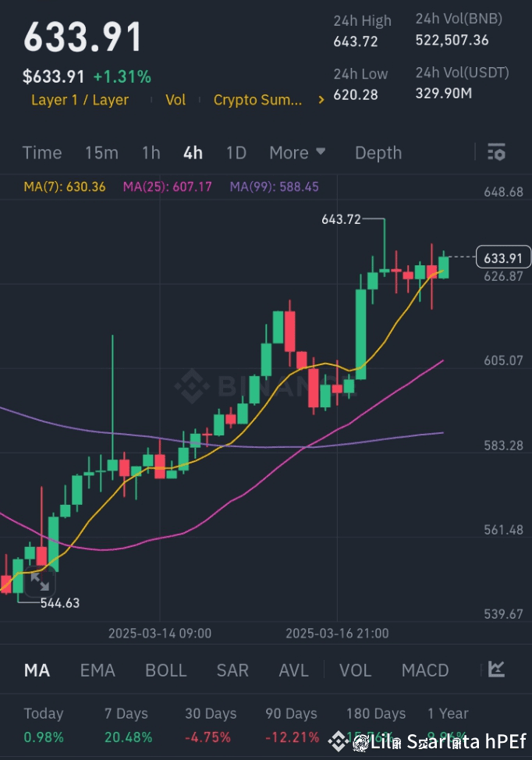Toggle the BOLL indicator

tap(166, 670)
